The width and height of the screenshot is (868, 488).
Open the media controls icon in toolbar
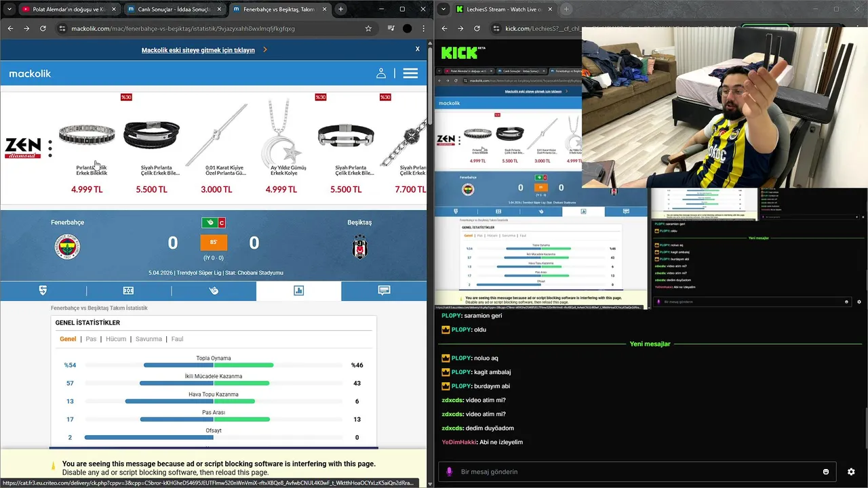pyautogui.click(x=391, y=28)
